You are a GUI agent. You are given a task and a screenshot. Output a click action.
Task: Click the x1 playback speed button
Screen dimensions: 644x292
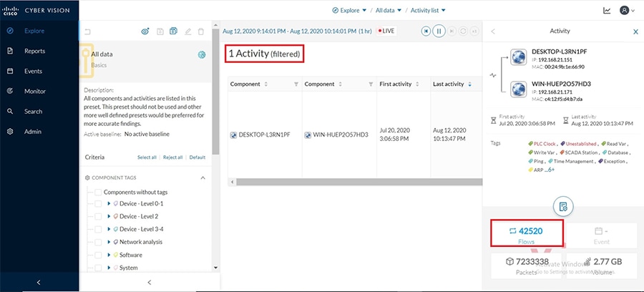click(474, 31)
